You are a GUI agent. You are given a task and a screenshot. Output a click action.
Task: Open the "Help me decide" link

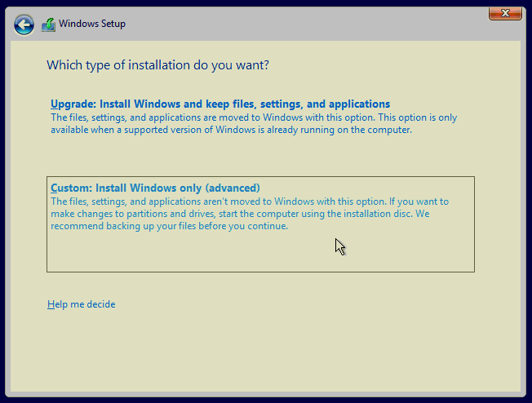point(82,304)
